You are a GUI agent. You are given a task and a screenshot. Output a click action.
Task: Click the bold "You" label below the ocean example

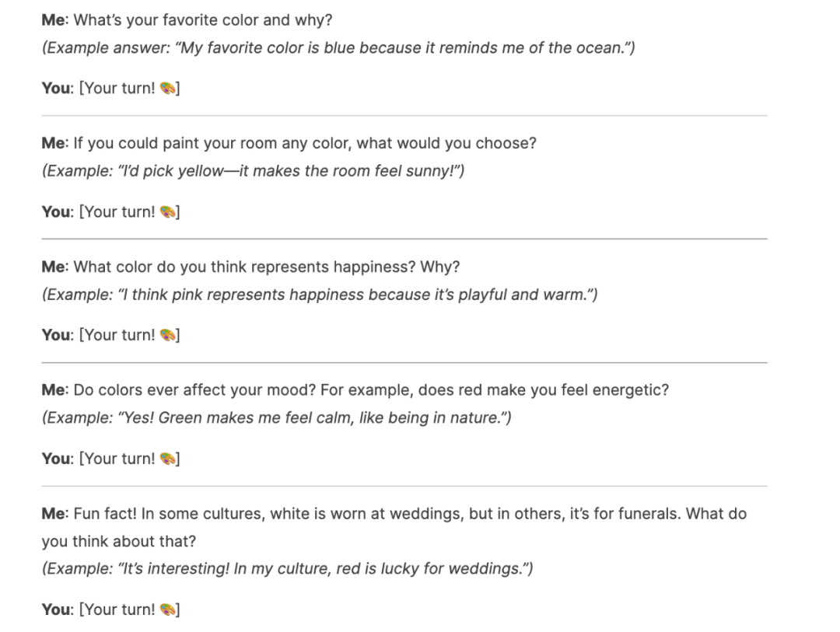pyautogui.click(x=56, y=88)
